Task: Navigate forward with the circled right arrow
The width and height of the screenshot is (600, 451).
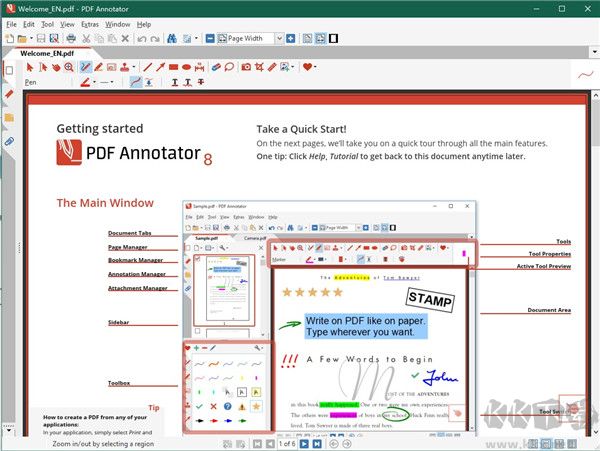Action: click(347, 444)
